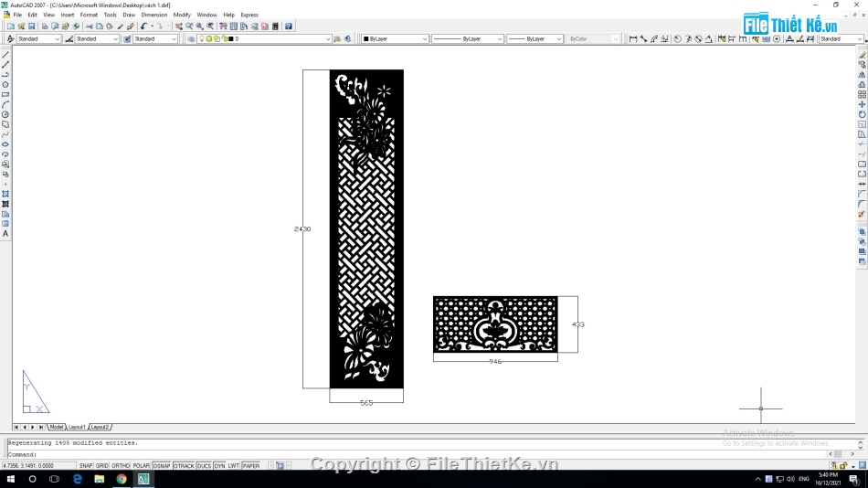This screenshot has height=488, width=868.
Task: Jump to the last layout tab arrow
Action: (41, 427)
